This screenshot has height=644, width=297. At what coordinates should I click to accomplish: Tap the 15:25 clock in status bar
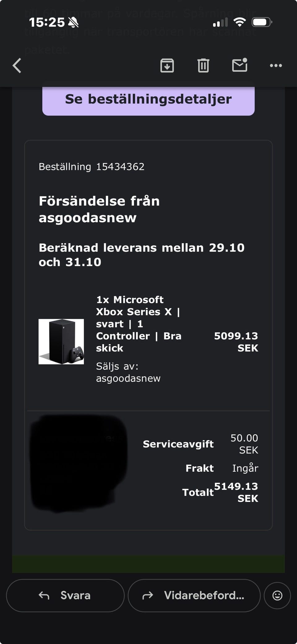(47, 22)
